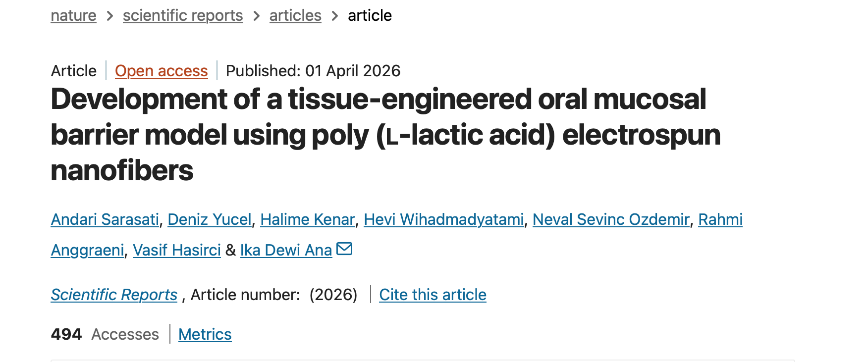This screenshot has width=868, height=362.
Task: Select author Halime Kenar
Action: coord(308,219)
